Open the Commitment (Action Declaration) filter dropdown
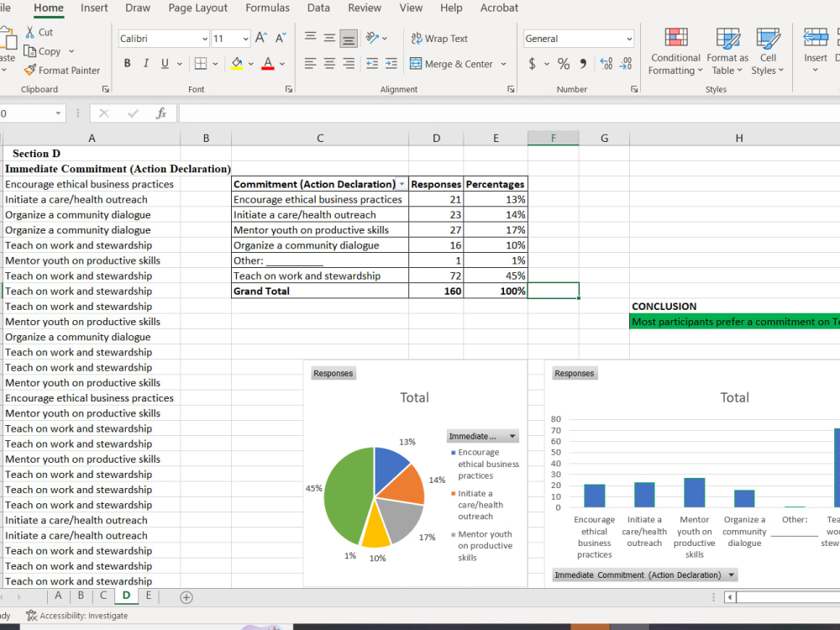840x630 pixels. (x=402, y=184)
